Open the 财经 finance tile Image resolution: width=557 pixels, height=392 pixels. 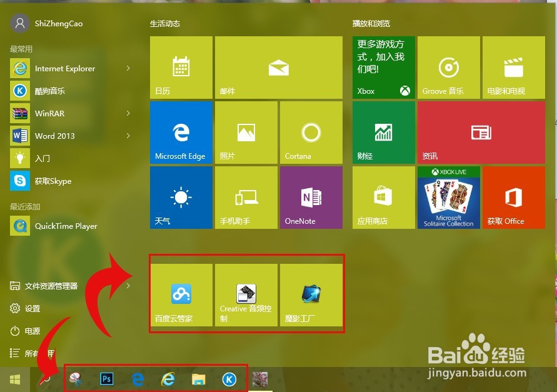(x=384, y=133)
